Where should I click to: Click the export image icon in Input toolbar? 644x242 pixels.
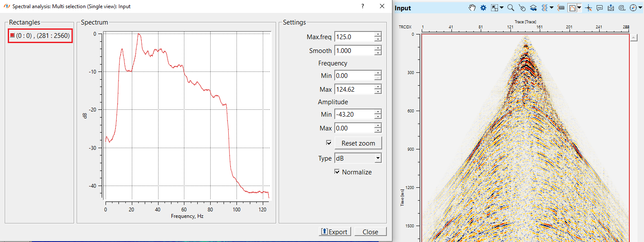click(611, 8)
